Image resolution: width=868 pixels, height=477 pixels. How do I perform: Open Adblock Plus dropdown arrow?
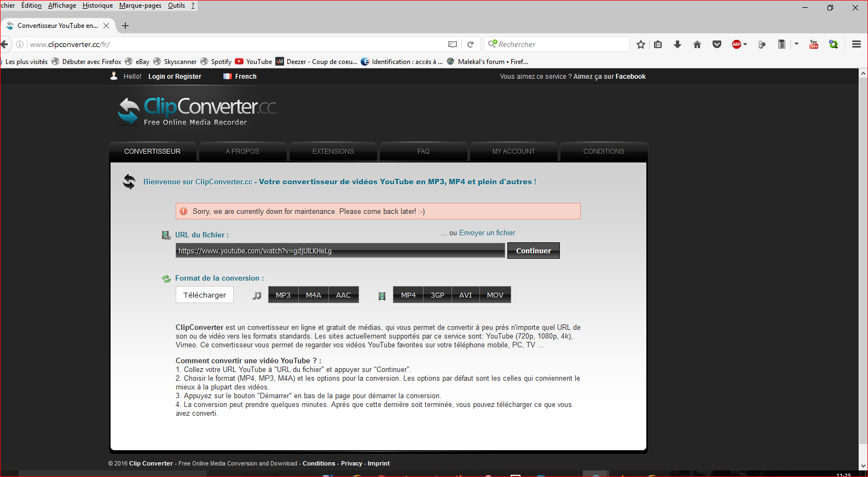[x=745, y=44]
